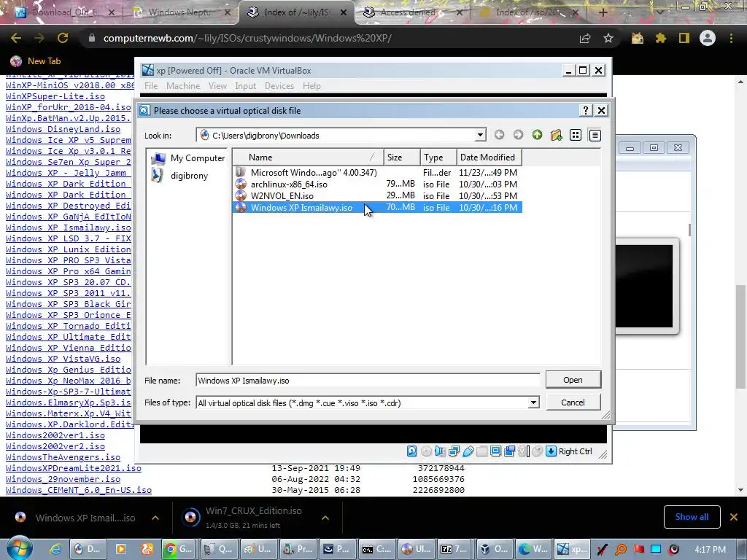The height and width of the screenshot is (560, 747).
Task: Sort files by the Name column
Action: [308, 157]
